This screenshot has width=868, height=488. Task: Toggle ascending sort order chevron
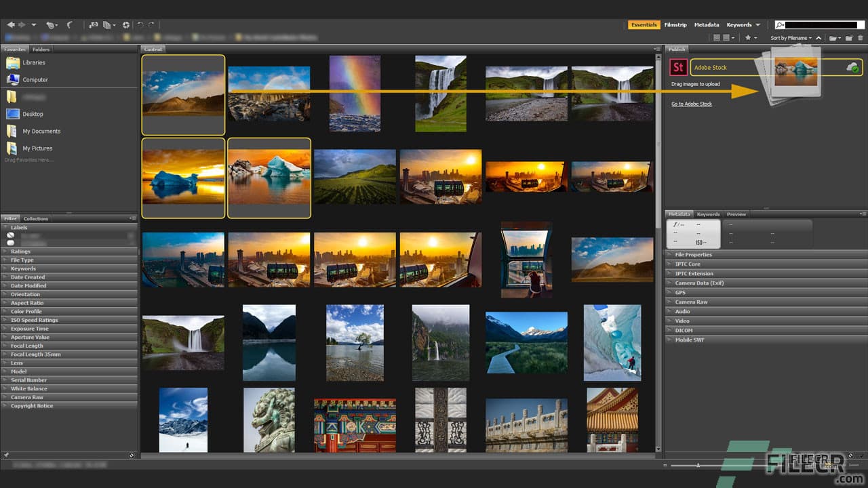pyautogui.click(x=818, y=38)
